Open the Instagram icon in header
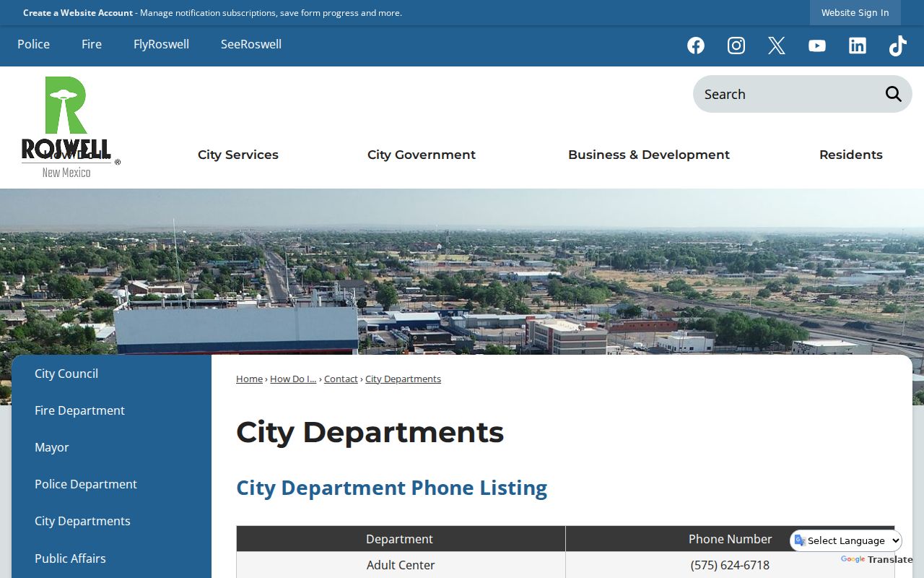Screen dimensions: 924x578 coord(736,46)
